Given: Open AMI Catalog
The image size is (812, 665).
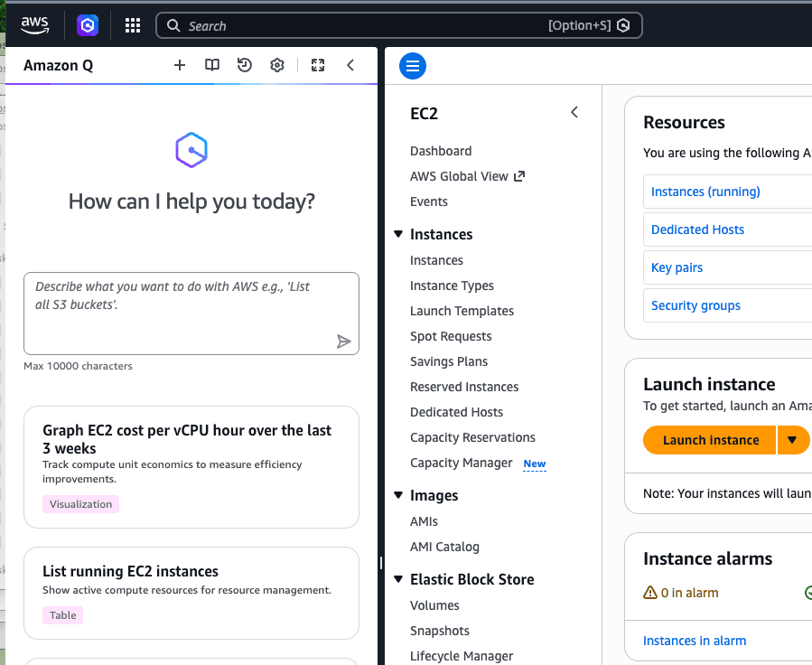Looking at the screenshot, I should tap(445, 547).
